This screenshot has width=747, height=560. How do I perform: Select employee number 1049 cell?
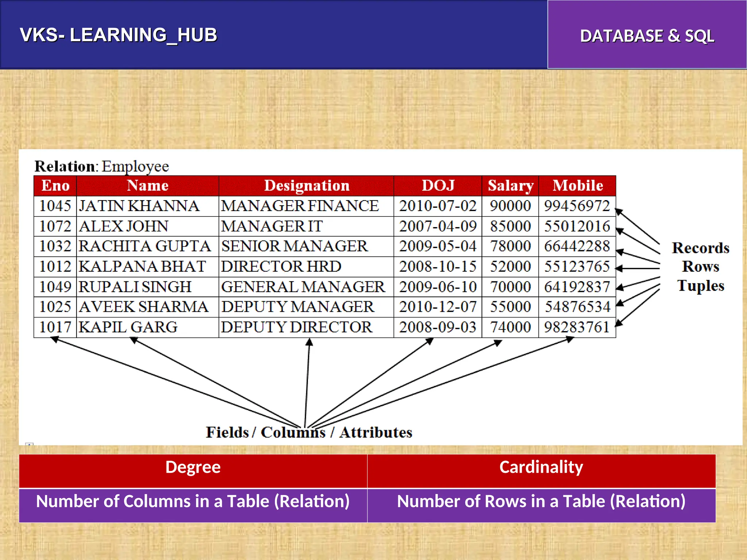[x=55, y=287]
